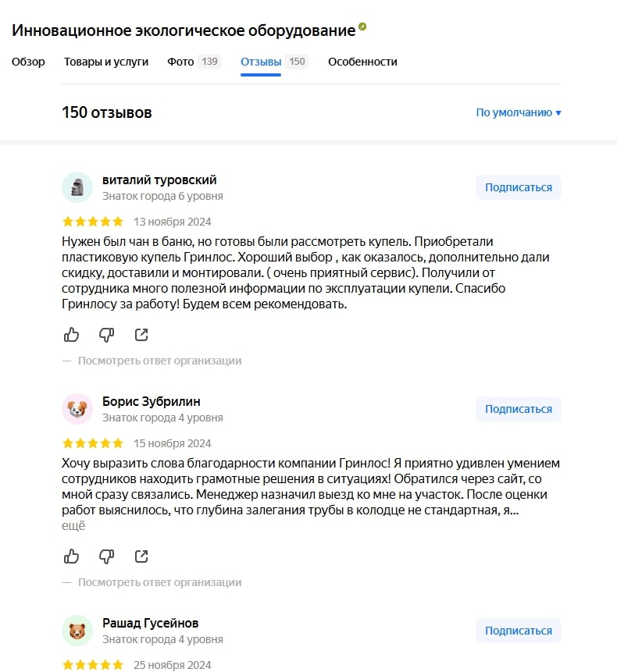Share Борис Зубрилин's review
Viewport: 617px width, 672px height.
[141, 556]
